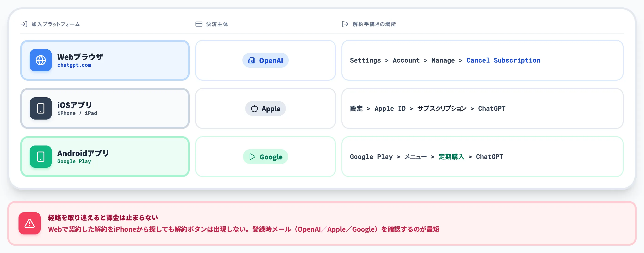The height and width of the screenshot is (253, 644).
Task: Click 'メニュー' in the Android cancellation path
Action: [415, 157]
